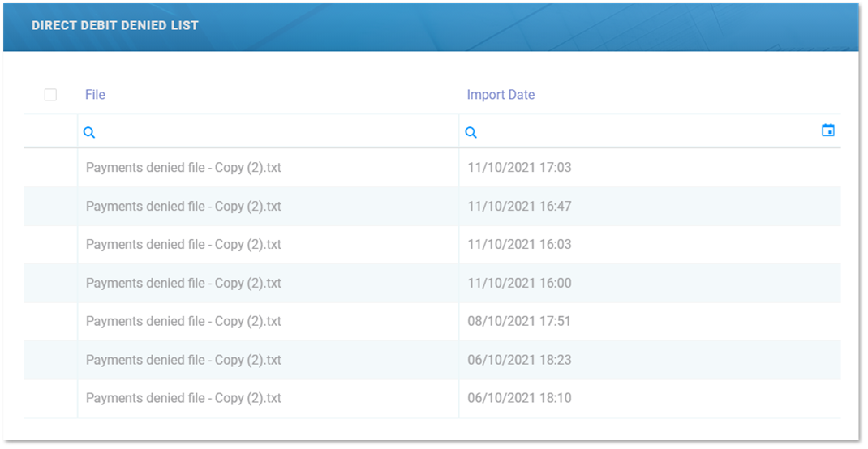
Task: Click the Import Date search magnifier icon
Action: pos(471,133)
